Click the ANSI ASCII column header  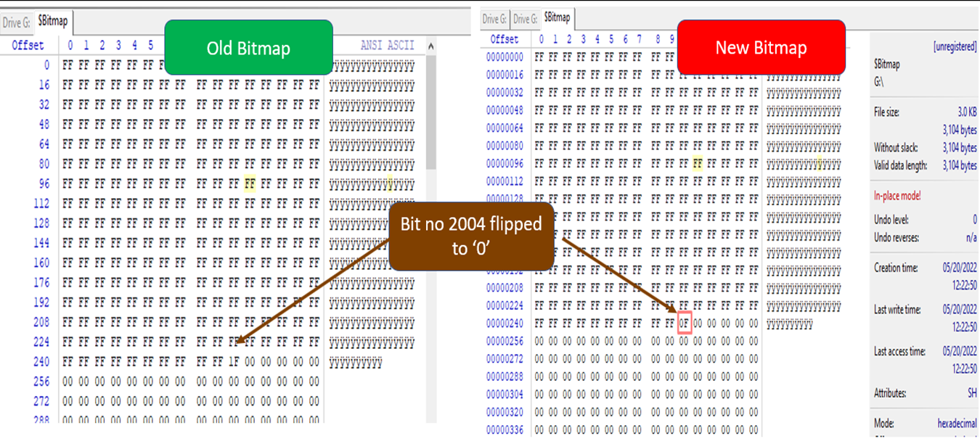tap(387, 46)
